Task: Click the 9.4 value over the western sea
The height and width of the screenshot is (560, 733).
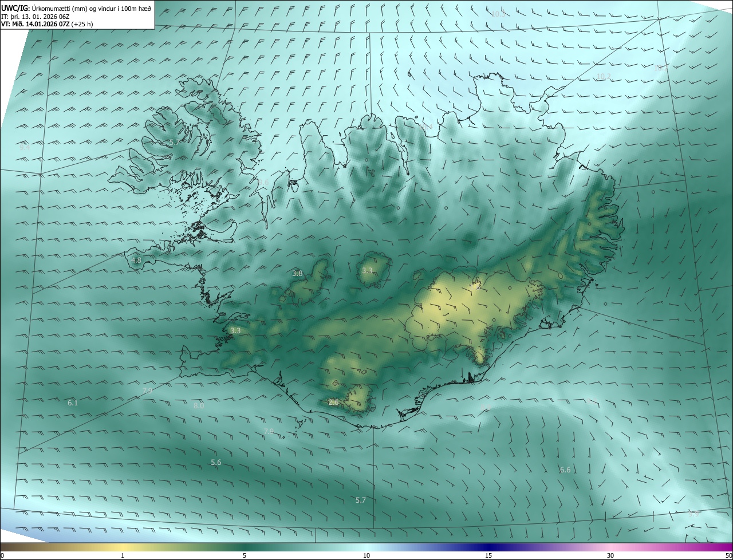Action: click(x=25, y=147)
